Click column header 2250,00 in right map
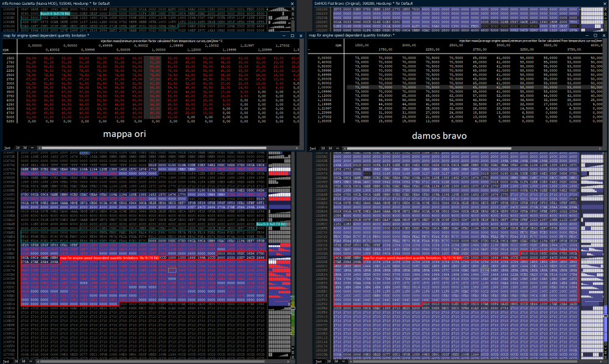Viewport: 609px width, 364px height. pyautogui.click(x=432, y=49)
